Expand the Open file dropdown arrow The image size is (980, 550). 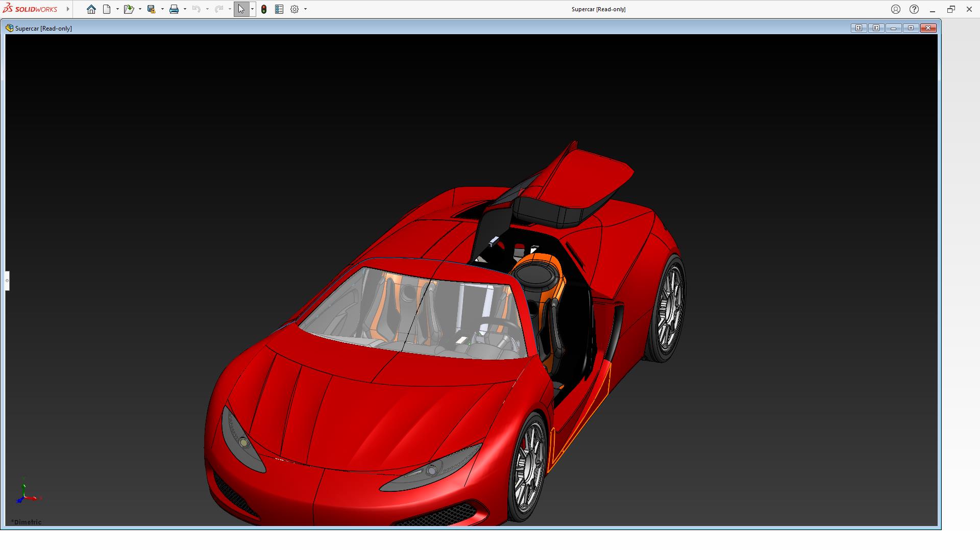coord(140,9)
